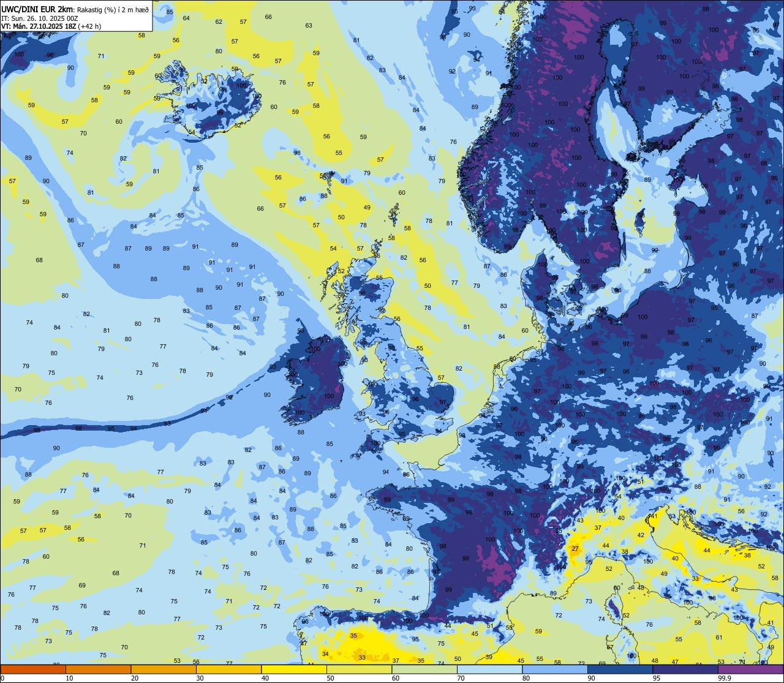The height and width of the screenshot is (683, 784).
Task: Select the purple legend segment above 99.9
Action: [750, 670]
